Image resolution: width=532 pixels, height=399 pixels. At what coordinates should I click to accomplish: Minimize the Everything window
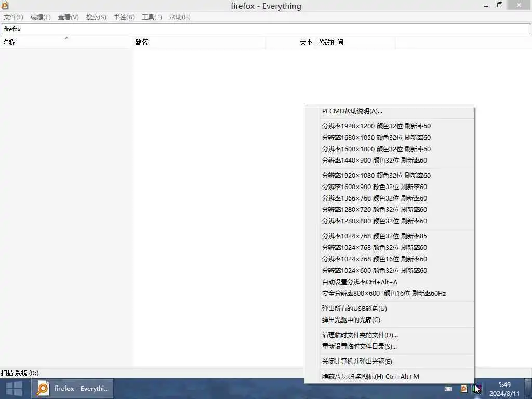pyautogui.click(x=486, y=6)
